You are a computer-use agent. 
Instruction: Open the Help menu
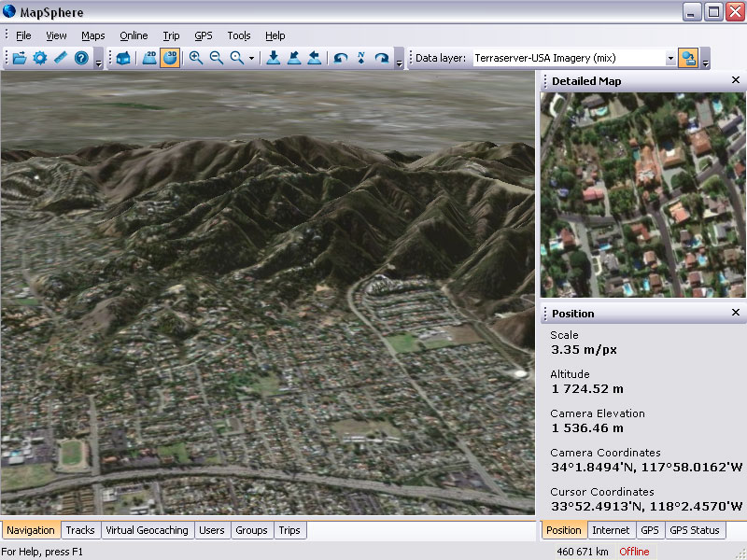coord(275,35)
